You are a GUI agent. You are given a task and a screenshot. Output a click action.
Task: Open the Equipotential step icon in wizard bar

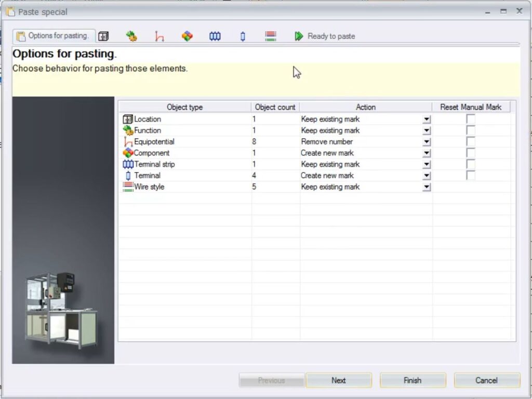tap(159, 36)
